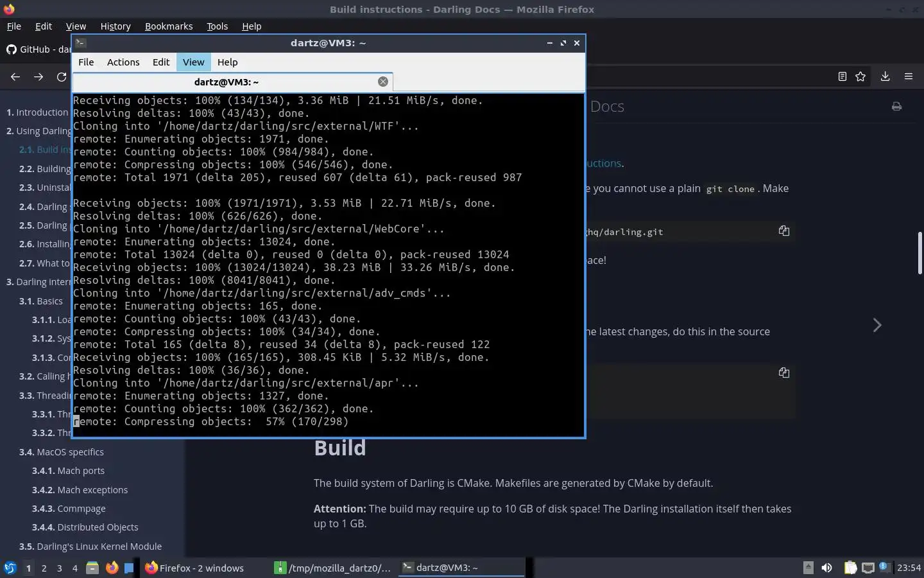Launch Firefox from the taskbar quick launcher
Viewport: 924px width, 578px height.
click(x=112, y=568)
